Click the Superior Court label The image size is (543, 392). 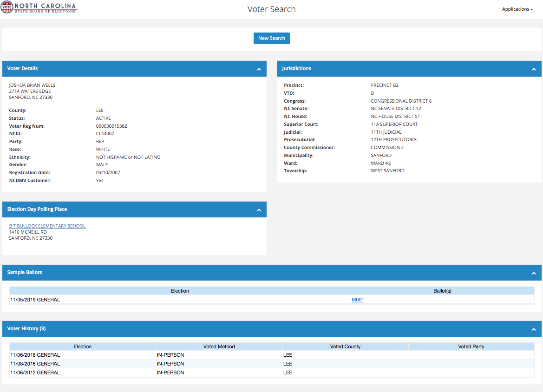click(x=301, y=124)
